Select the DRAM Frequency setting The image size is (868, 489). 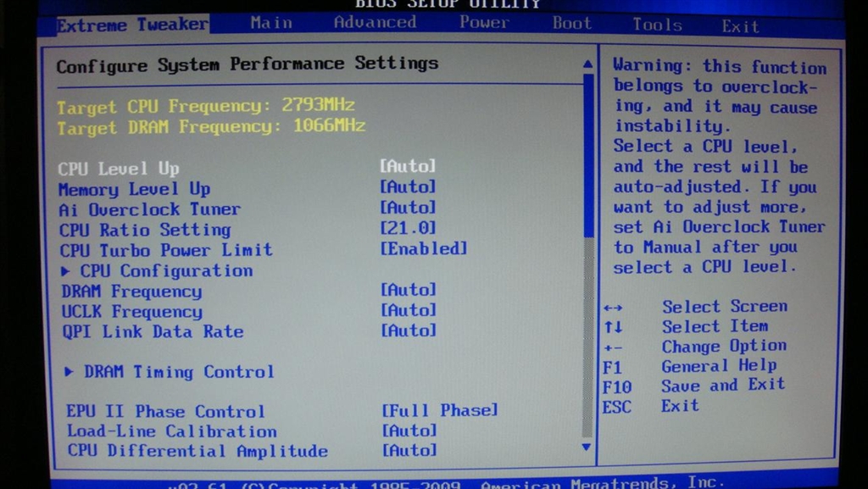pos(131,291)
